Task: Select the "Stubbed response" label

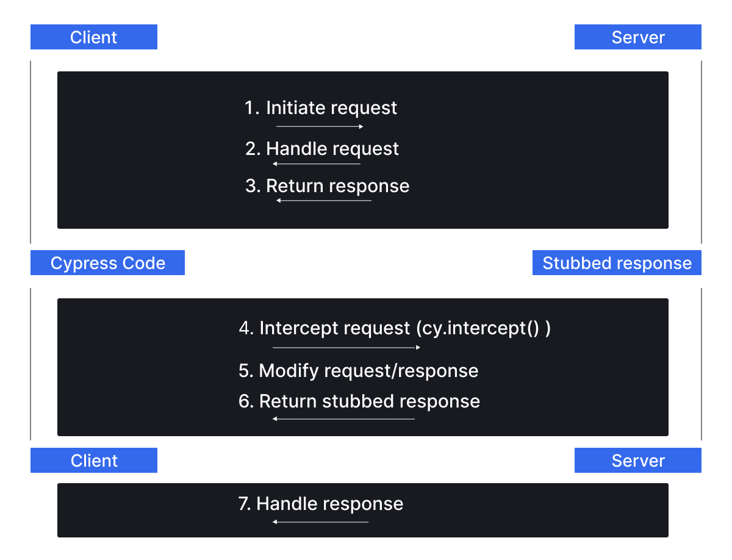Action: pos(617,263)
